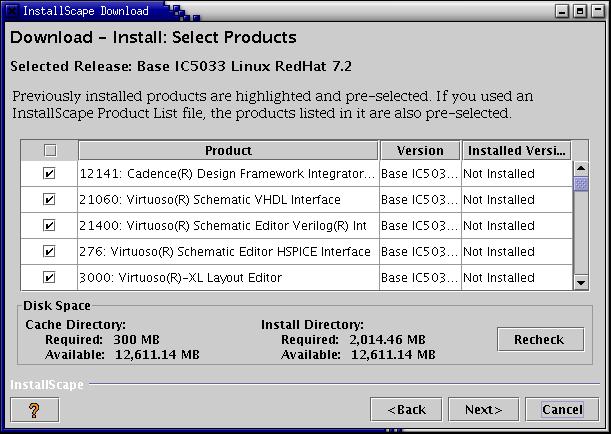Viewport: 611px width, 434px height.
Task: Toggle the select-all checkbox in table header
Action: [x=50, y=150]
